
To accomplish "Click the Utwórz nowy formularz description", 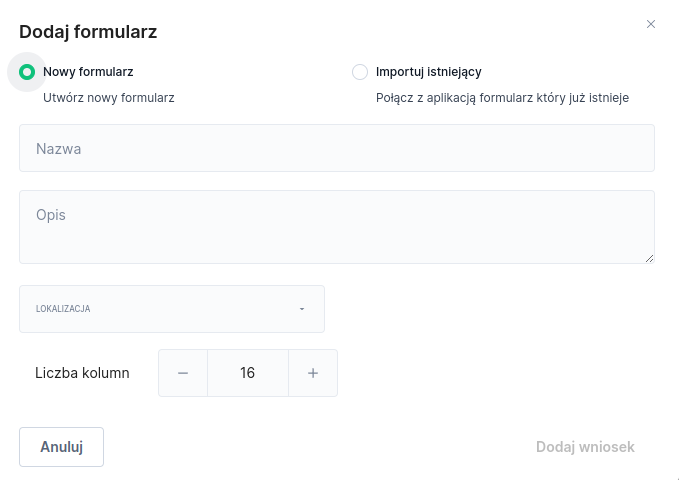I will [x=109, y=98].
